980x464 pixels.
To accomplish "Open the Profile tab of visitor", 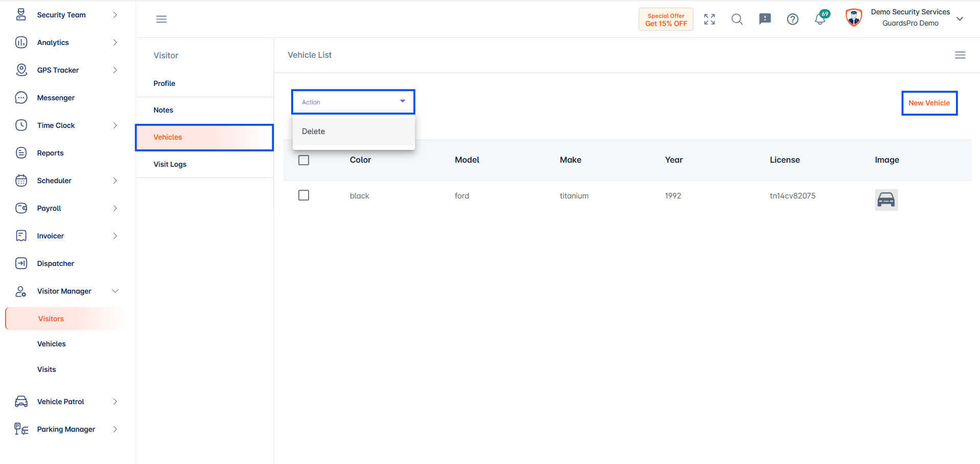I will point(205,83).
